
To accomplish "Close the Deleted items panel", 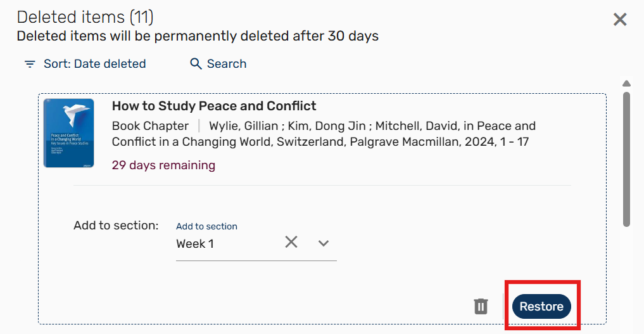I will tap(620, 20).
